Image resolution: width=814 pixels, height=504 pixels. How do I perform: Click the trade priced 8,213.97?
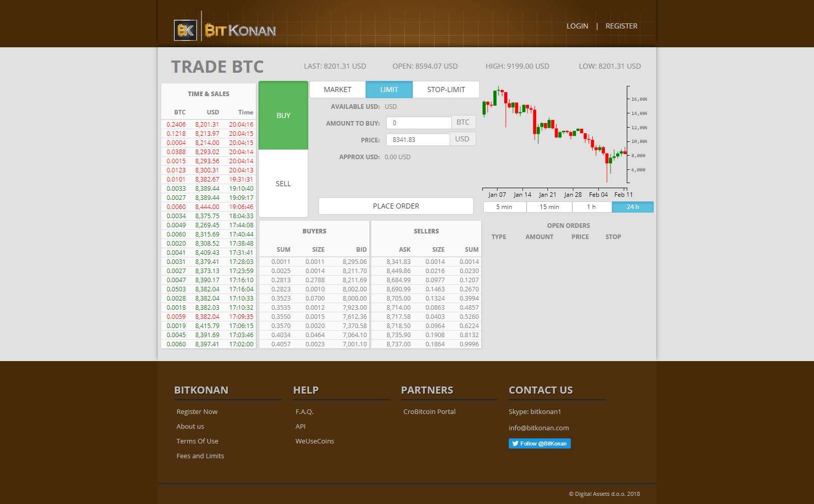coord(209,134)
